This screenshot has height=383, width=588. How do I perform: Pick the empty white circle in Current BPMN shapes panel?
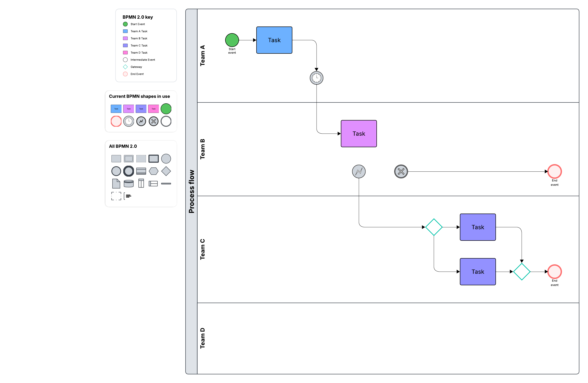[166, 121]
